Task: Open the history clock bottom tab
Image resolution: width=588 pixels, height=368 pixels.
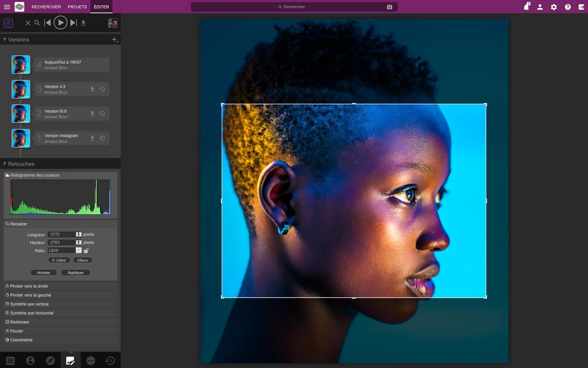Action: pyautogui.click(x=110, y=361)
